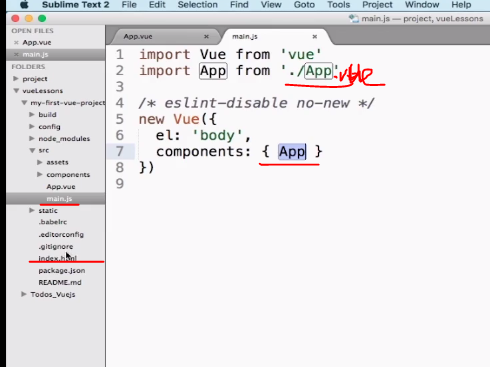Image resolution: width=490 pixels, height=367 pixels.
Task: Click highlighted App on line 7
Action: pos(292,152)
